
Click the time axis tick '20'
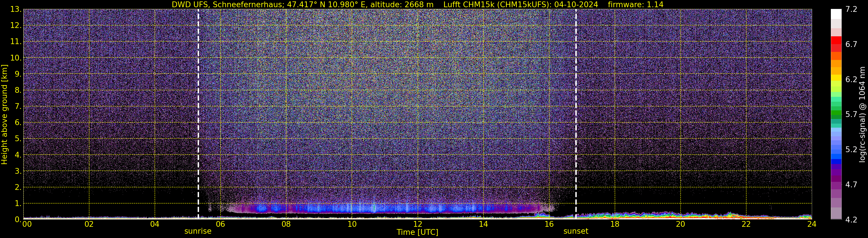click(x=680, y=224)
